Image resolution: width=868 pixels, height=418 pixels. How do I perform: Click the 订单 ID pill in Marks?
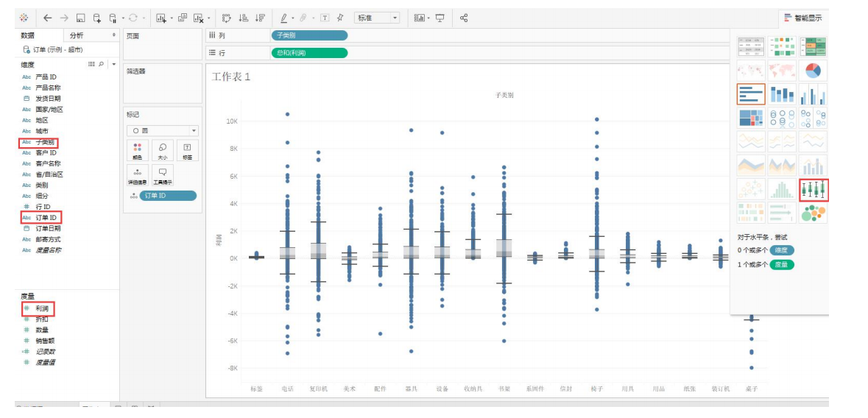[168, 196]
